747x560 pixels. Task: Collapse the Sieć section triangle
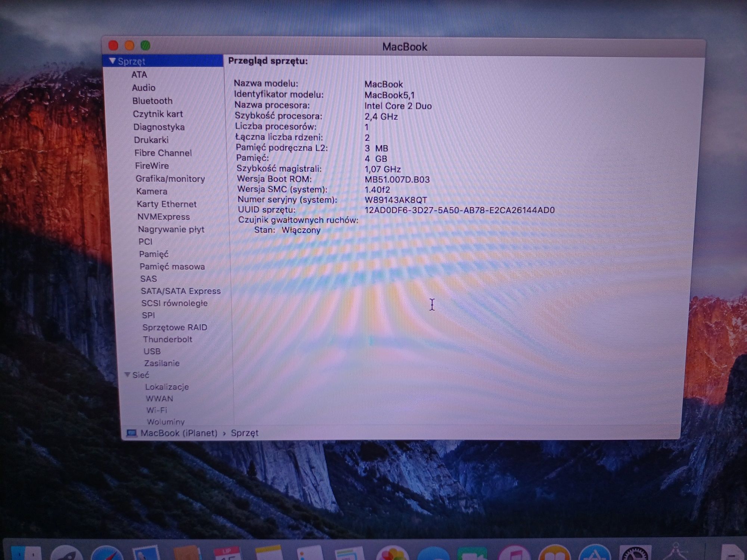click(x=127, y=374)
